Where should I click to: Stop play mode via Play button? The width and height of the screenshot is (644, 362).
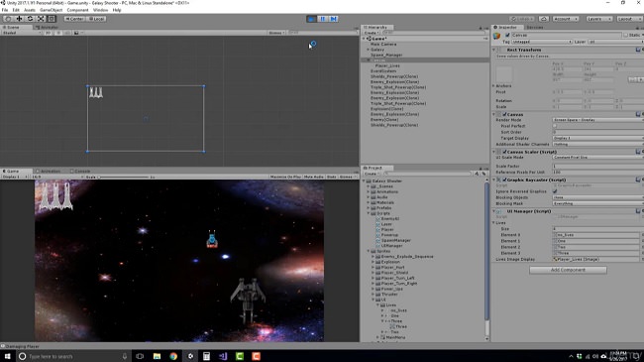click(312, 19)
